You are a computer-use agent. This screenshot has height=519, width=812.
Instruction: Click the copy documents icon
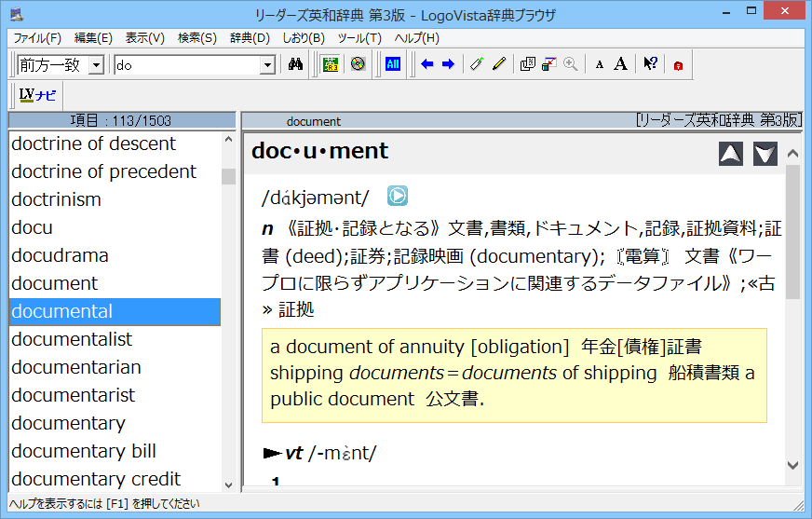[528, 64]
